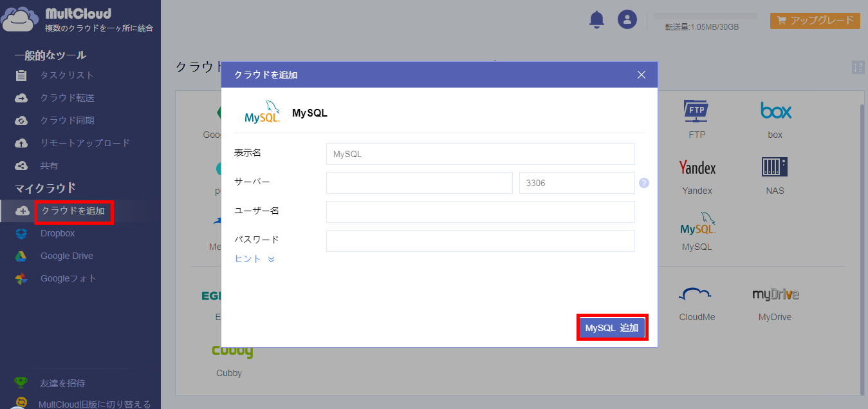Switch to old MultCloud version link
The width and height of the screenshot is (868, 409).
point(95,404)
